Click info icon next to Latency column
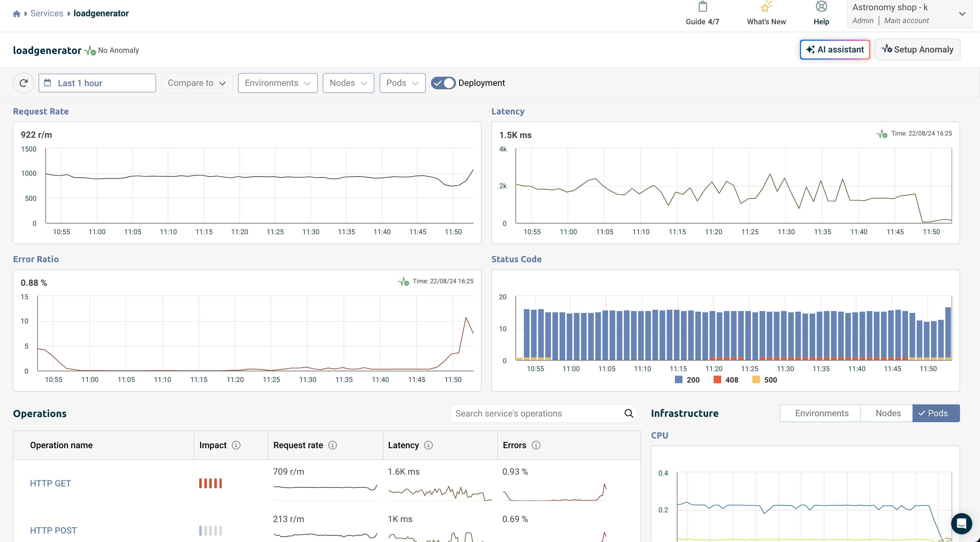This screenshot has width=980, height=542. coord(428,445)
